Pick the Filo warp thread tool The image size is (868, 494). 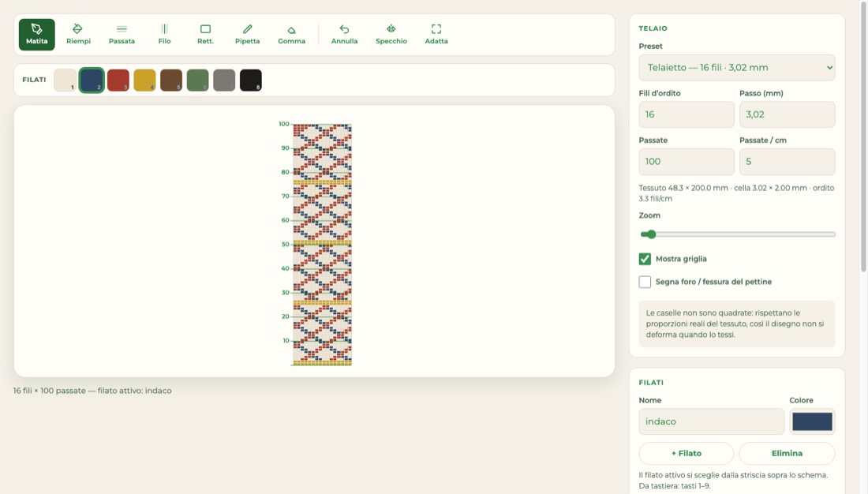click(164, 35)
